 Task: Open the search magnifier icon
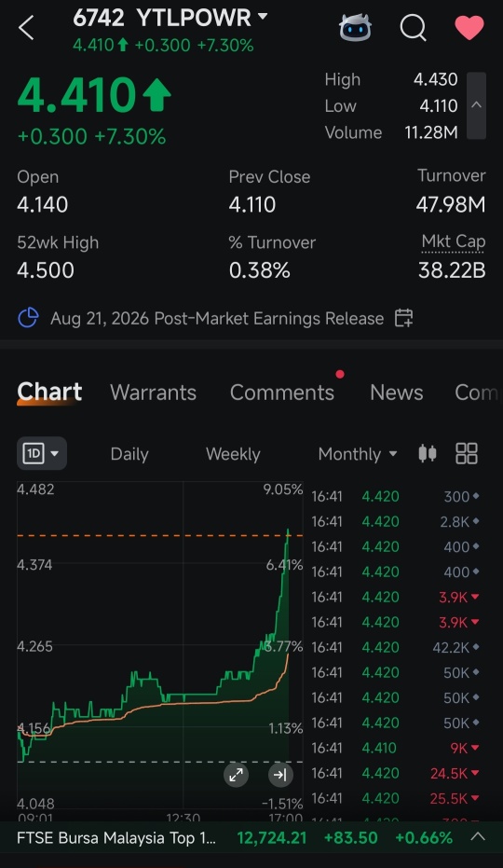pyautogui.click(x=413, y=27)
